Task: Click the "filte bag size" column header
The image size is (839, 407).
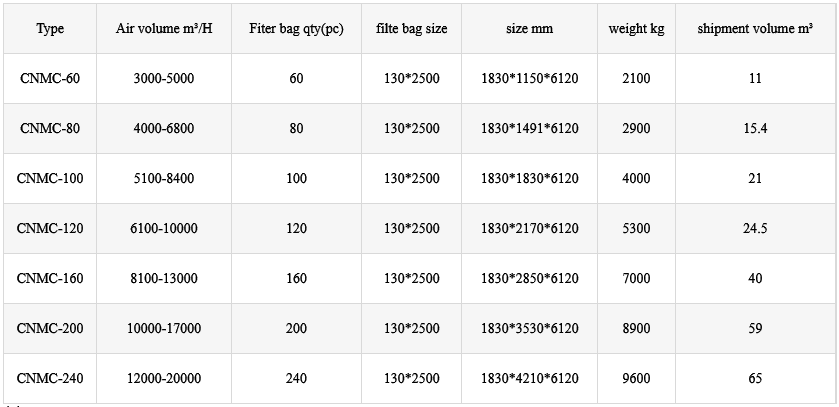Action: pos(411,29)
